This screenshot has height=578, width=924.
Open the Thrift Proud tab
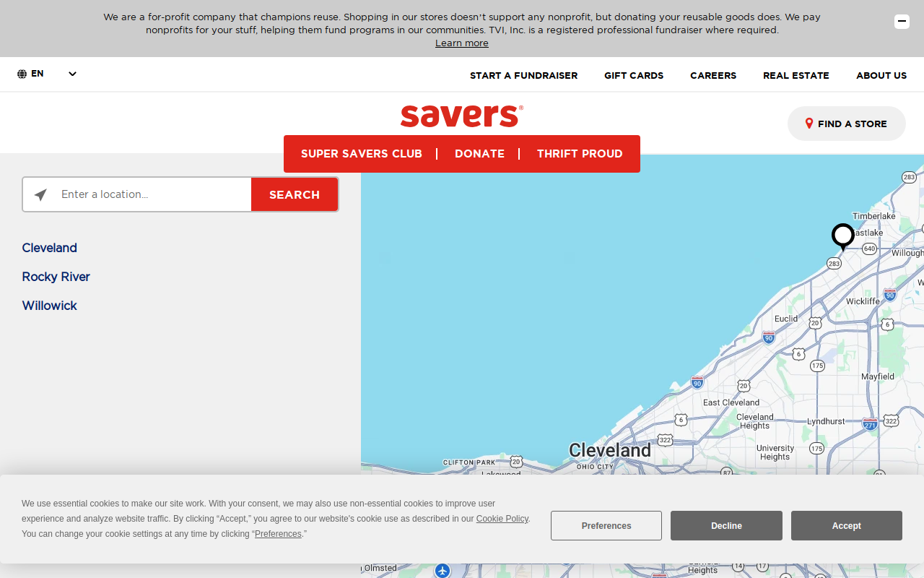(580, 154)
